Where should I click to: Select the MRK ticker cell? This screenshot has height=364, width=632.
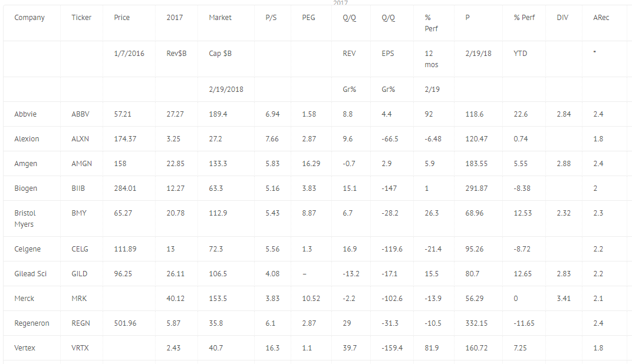pyautogui.click(x=79, y=299)
